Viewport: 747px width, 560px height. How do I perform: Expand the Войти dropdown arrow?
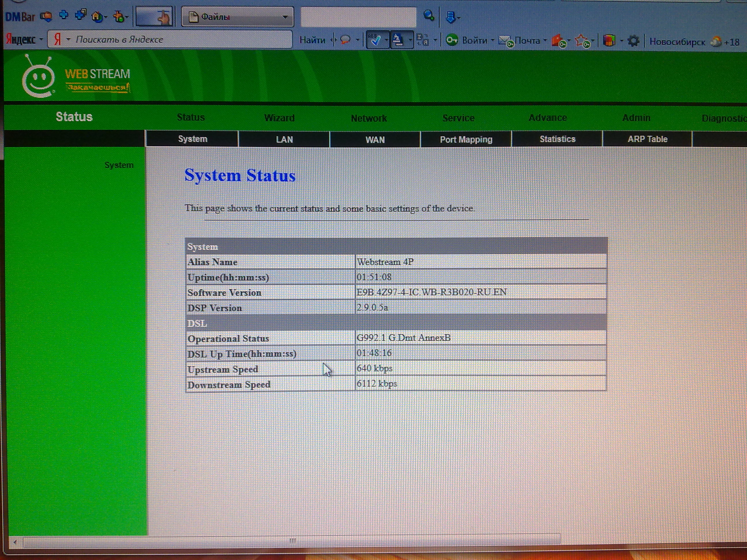tap(492, 41)
